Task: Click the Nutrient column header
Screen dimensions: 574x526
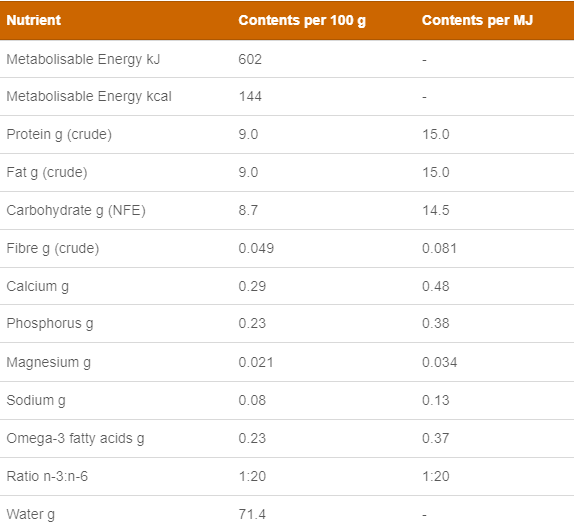Action: [x=34, y=20]
